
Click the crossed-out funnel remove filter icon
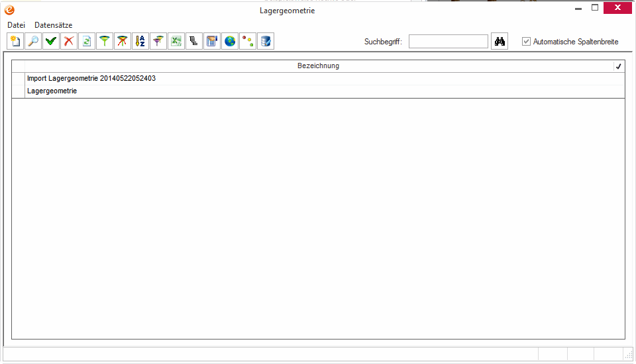(123, 41)
